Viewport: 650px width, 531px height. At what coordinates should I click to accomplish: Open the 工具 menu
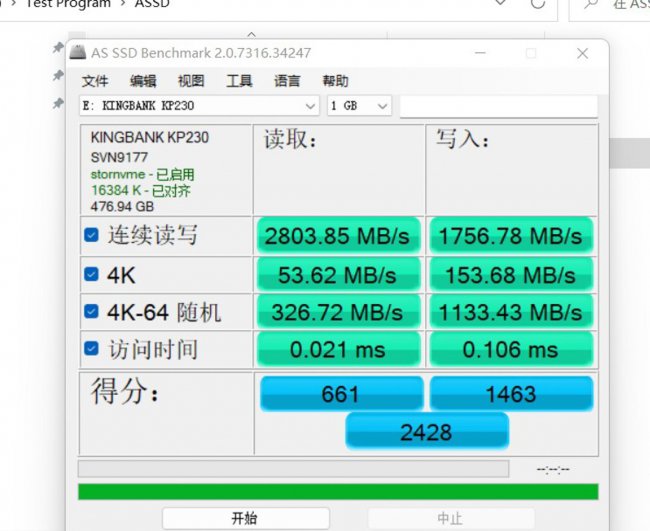(239, 80)
